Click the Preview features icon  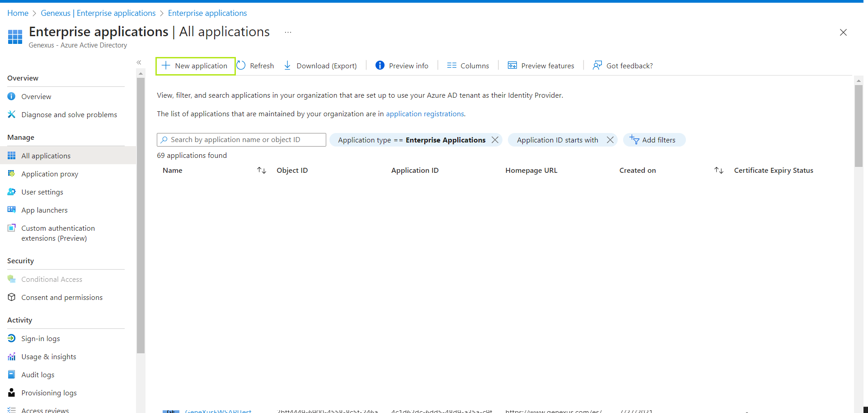click(x=512, y=66)
